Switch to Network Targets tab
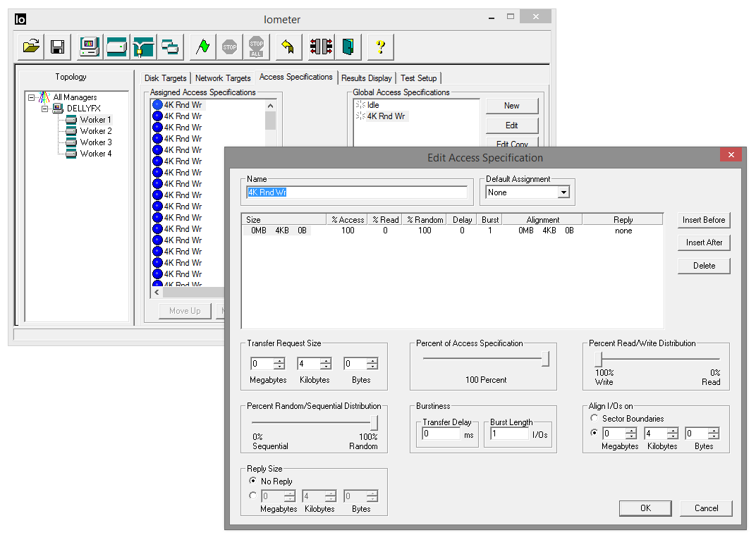 (223, 78)
